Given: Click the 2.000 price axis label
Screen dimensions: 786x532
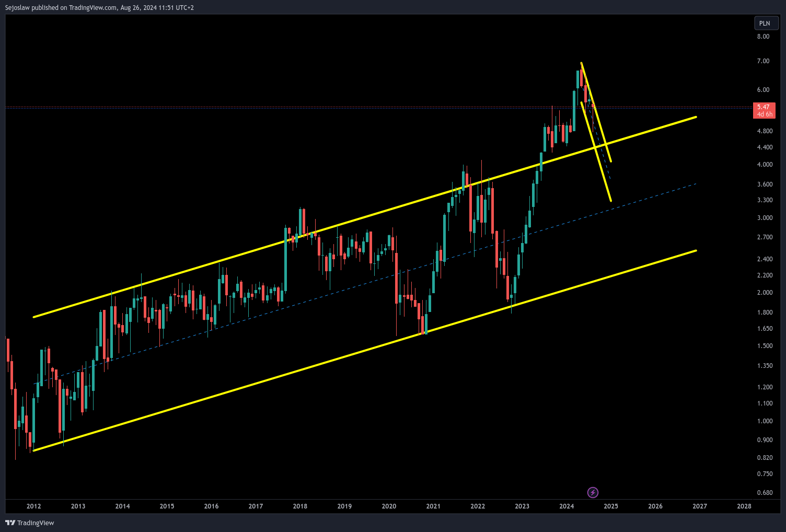Looking at the screenshot, I should pos(765,293).
